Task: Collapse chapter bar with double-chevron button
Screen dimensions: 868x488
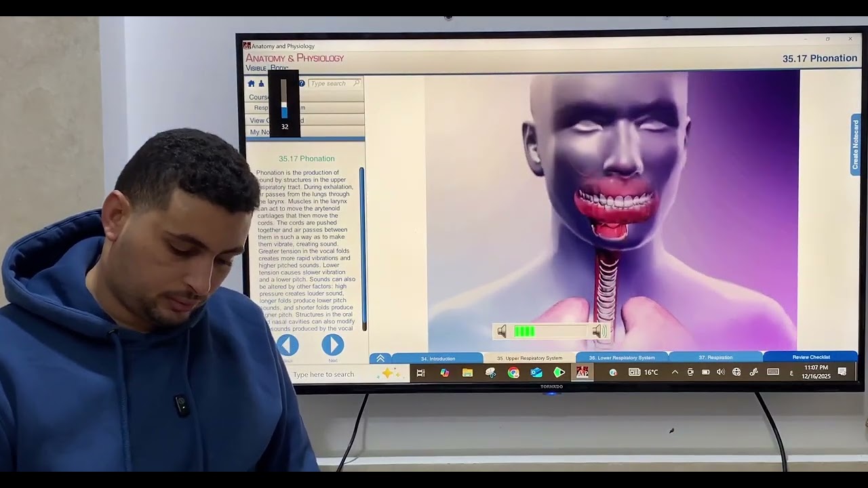Action: [x=380, y=358]
